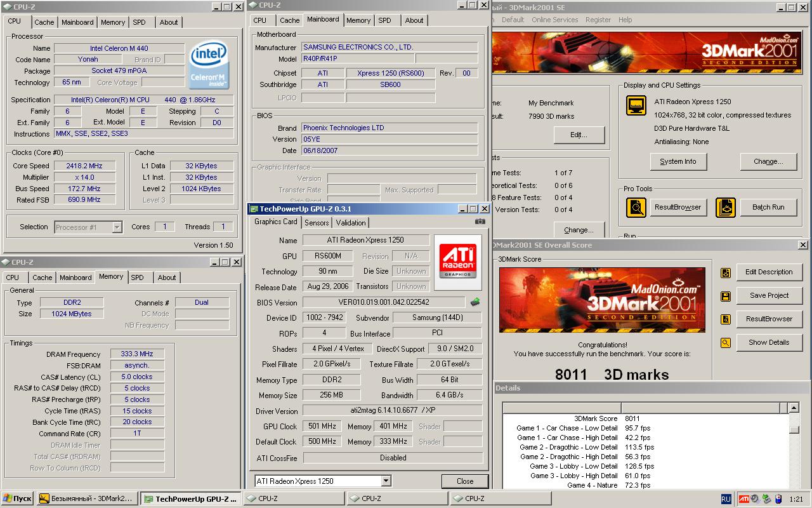The width and height of the screenshot is (812, 508).
Task: Click the Pro Tools ResultBrowser button
Action: 678,207
